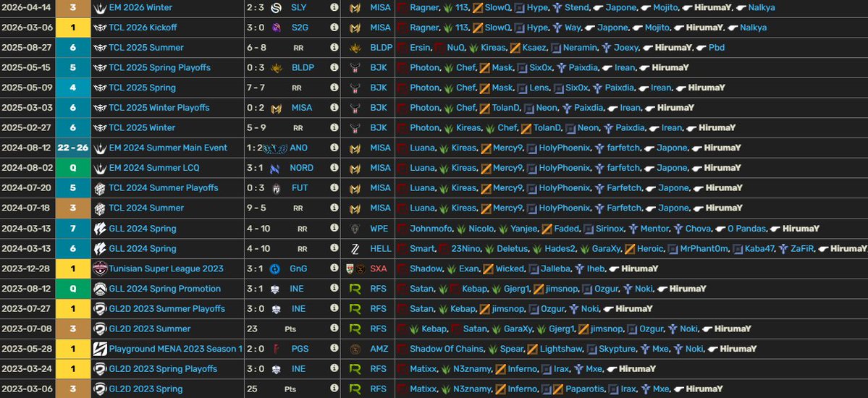This screenshot has width=868, height=398.
Task: Click BLDP opponent logo in TCL 2025 Spring Playoffs
Action: tap(276, 67)
